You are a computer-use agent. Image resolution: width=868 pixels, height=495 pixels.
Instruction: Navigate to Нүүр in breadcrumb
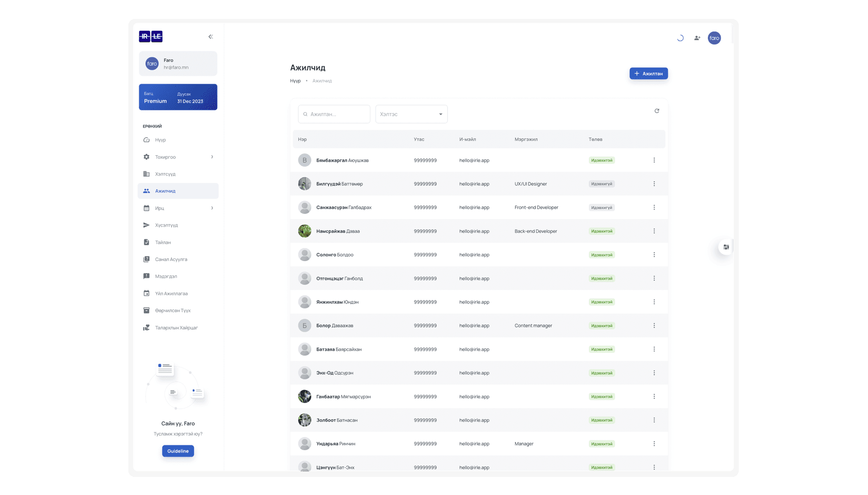[x=297, y=81]
